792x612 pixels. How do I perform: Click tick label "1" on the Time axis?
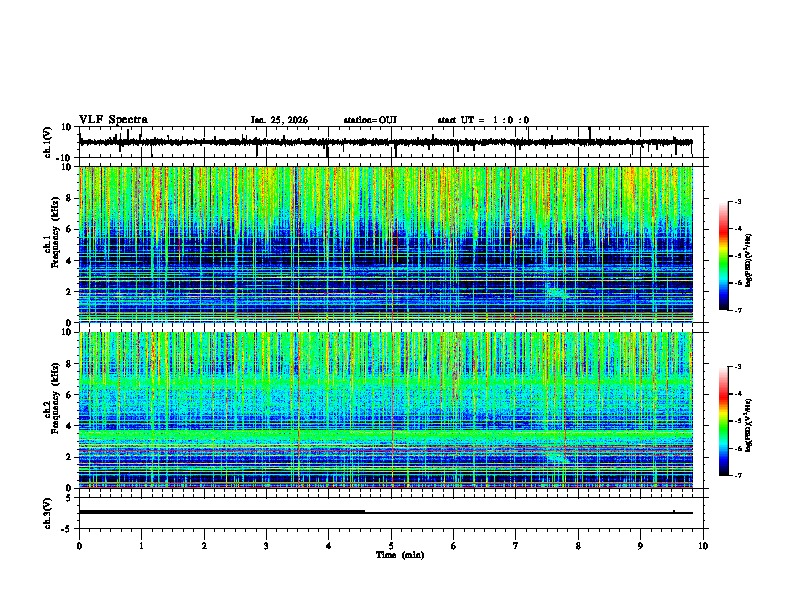pyautogui.click(x=141, y=546)
